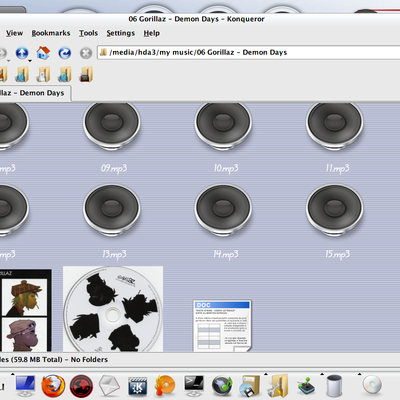Click the 13.mp3 file name
This screenshot has height=400, width=400.
[114, 254]
